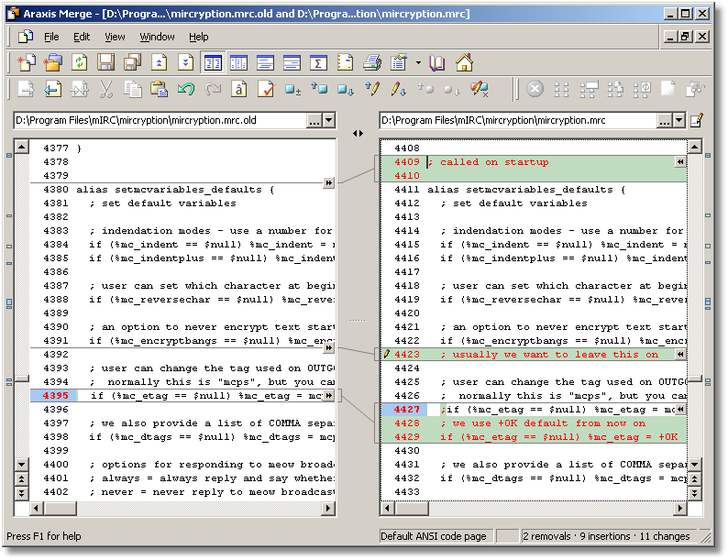Viewport: 728px width, 560px height.
Task: Click left pane scroll-left arrow
Action: point(37,509)
